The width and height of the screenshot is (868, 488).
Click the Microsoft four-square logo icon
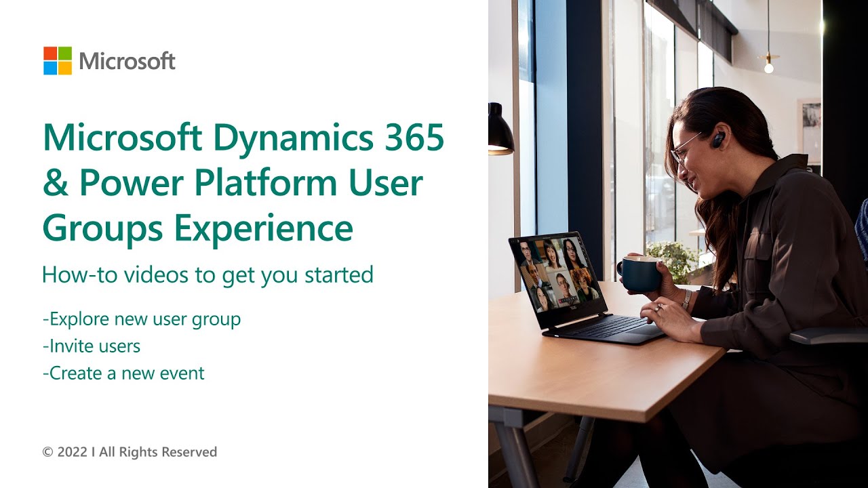(x=58, y=61)
